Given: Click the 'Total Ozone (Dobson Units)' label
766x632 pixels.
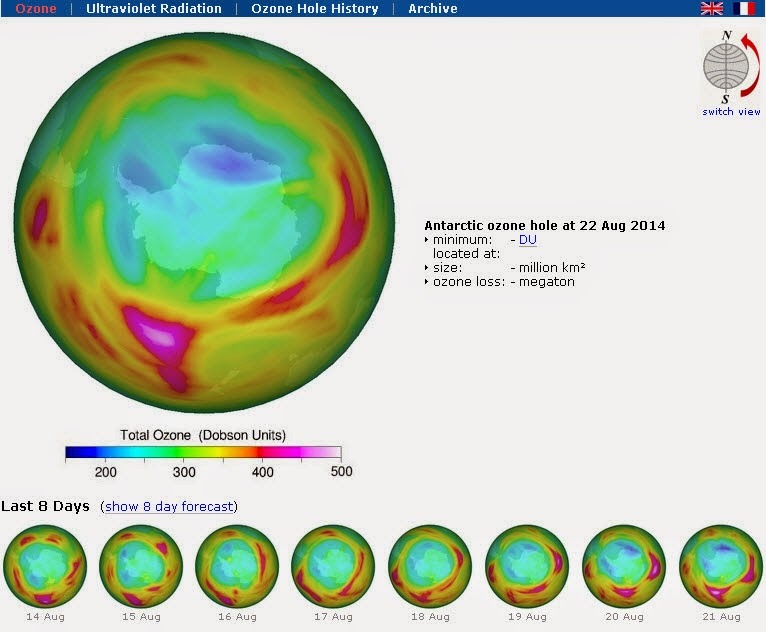Looking at the screenshot, I should point(203,435).
